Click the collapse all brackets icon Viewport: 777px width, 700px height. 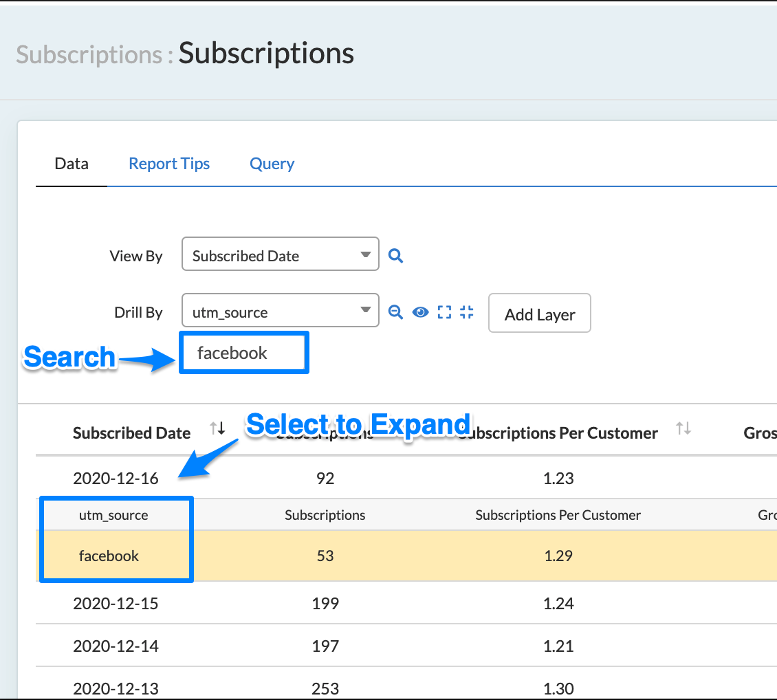[x=467, y=312]
